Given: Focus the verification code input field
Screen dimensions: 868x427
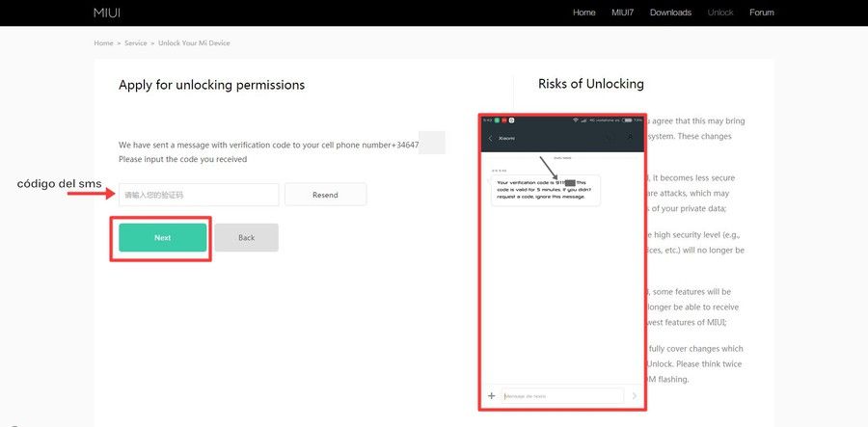Looking at the screenshot, I should coord(199,195).
